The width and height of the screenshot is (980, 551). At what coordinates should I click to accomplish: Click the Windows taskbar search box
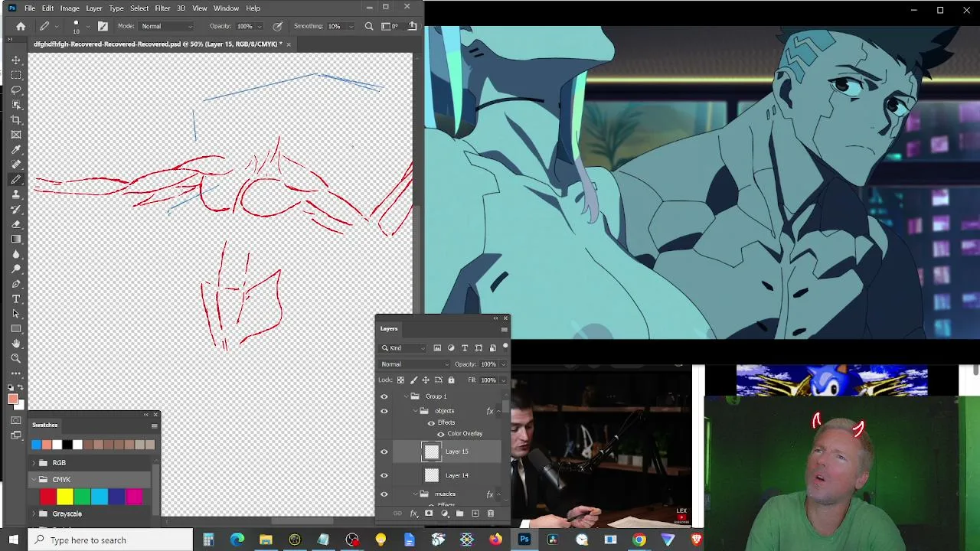click(x=111, y=540)
